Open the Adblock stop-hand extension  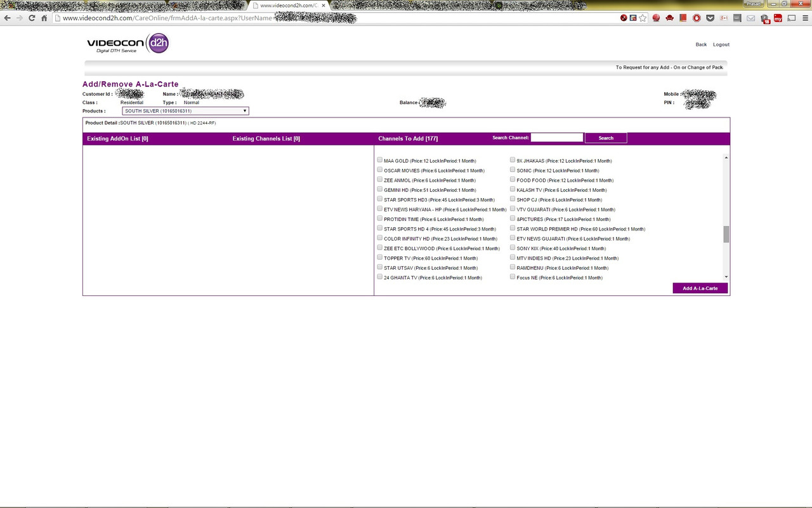click(697, 18)
